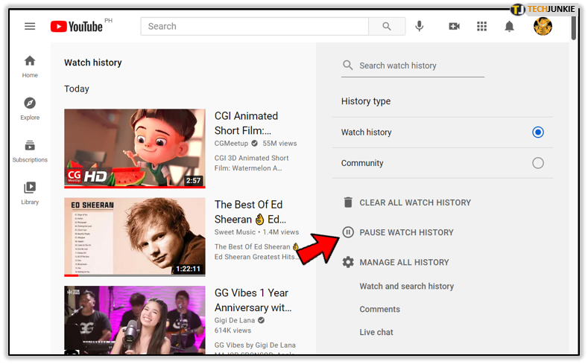The image size is (588, 364).
Task: Click the 614K views text
Action: coord(233,331)
